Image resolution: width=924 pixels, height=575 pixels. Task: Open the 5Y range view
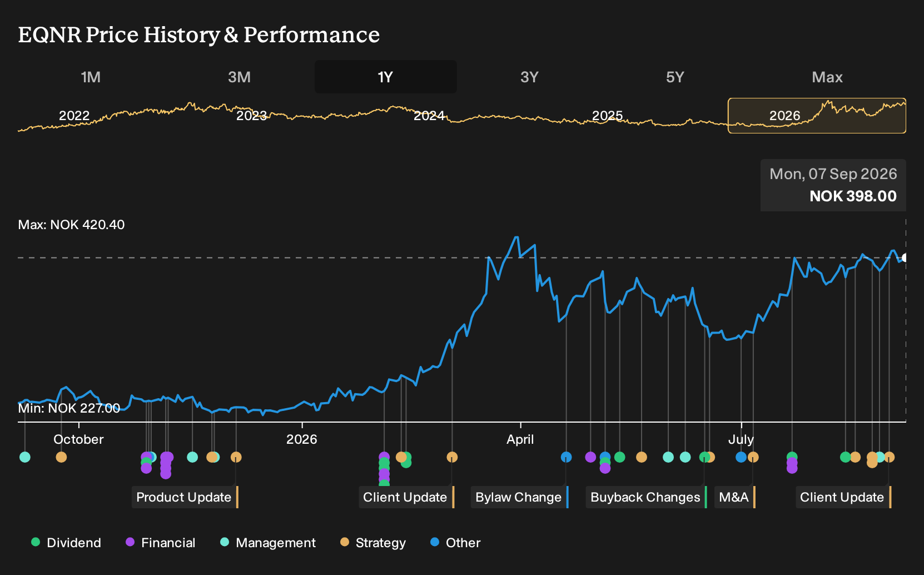[675, 77]
